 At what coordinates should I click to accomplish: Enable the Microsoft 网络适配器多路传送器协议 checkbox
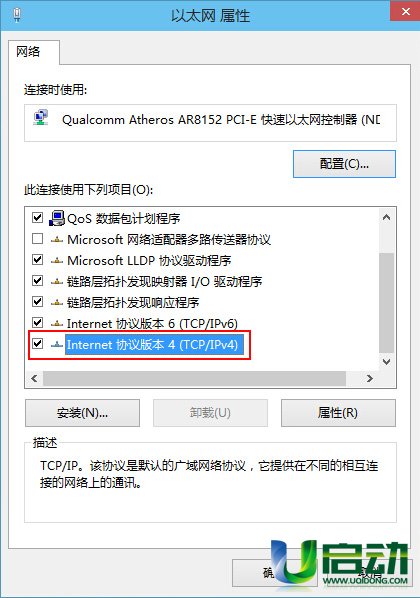point(37,239)
